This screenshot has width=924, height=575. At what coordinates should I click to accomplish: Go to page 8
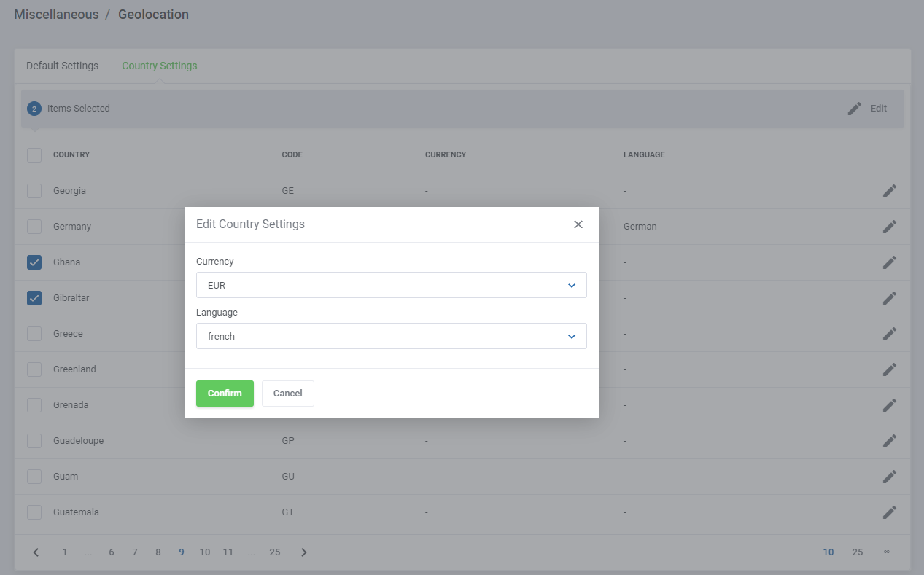[158, 552]
